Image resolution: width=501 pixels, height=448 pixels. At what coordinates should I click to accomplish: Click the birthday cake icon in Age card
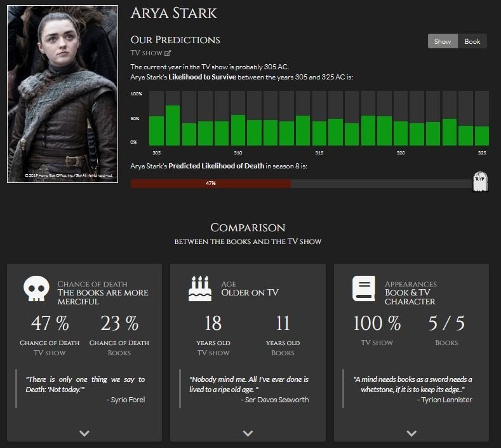click(200, 288)
